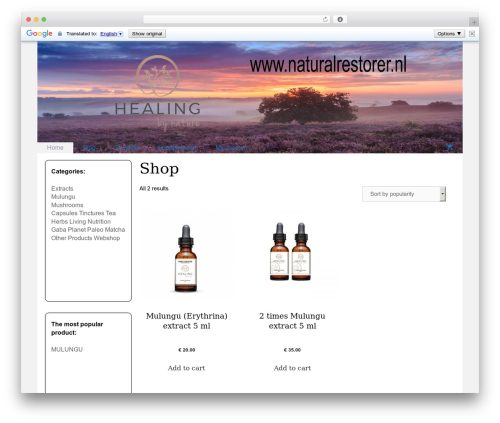This screenshot has width=500, height=423.
Task: Add 2 times Mulungu extract to cart
Action: pos(292,368)
